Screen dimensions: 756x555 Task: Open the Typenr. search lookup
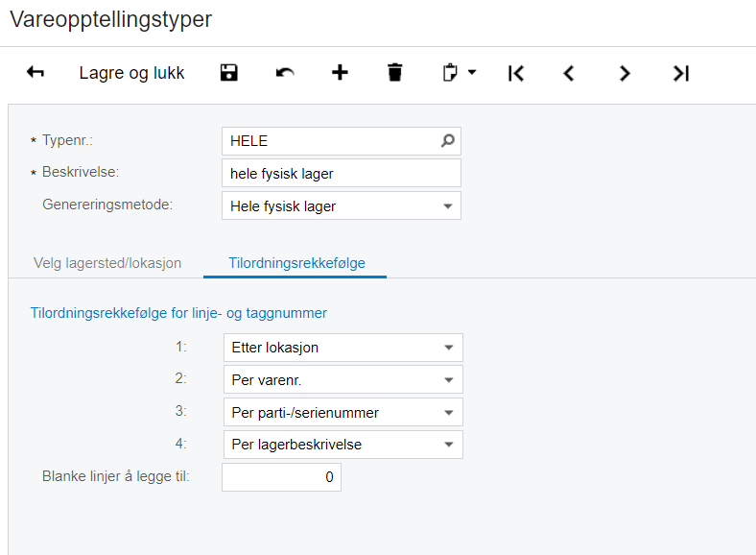coord(447,140)
